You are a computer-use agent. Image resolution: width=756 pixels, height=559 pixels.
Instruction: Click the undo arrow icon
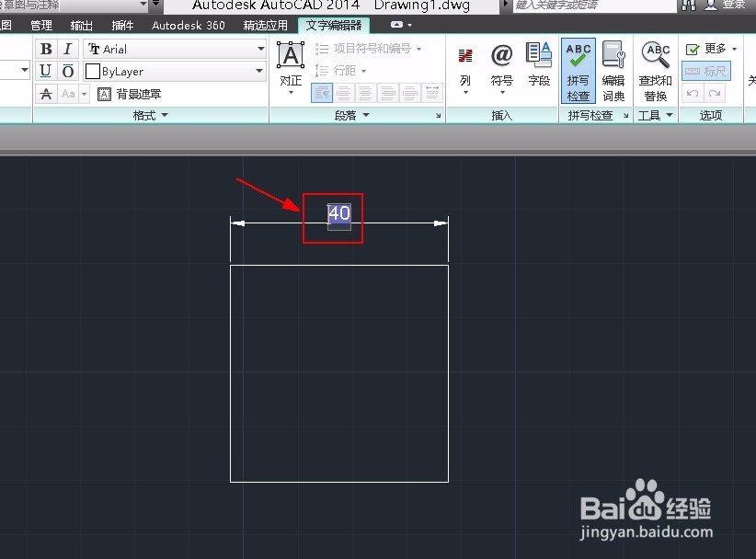pos(693,93)
